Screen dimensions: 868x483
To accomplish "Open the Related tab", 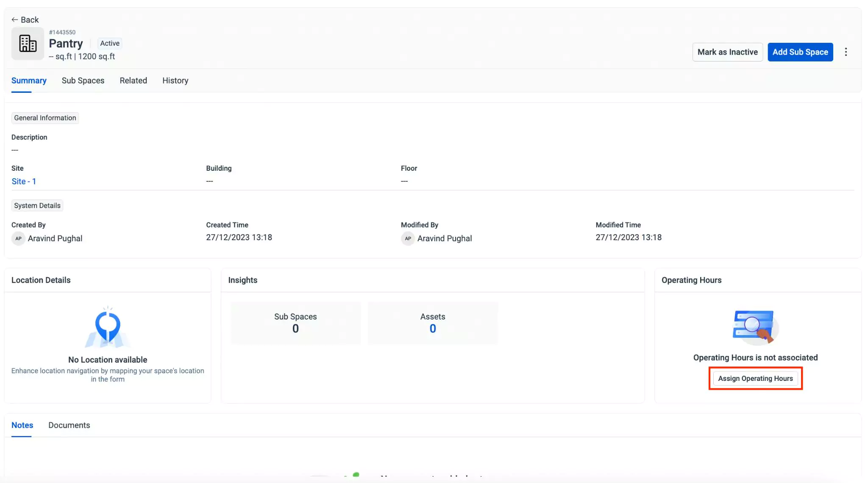I will click(133, 80).
